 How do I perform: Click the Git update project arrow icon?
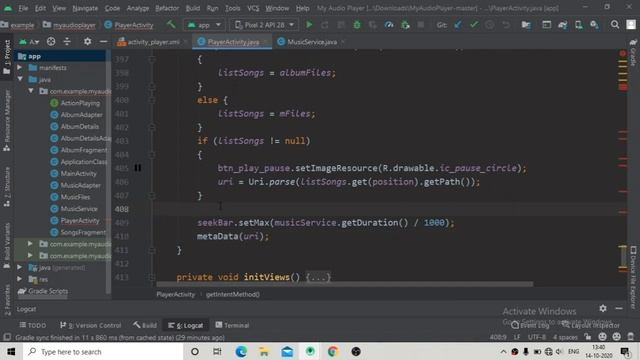(458, 25)
